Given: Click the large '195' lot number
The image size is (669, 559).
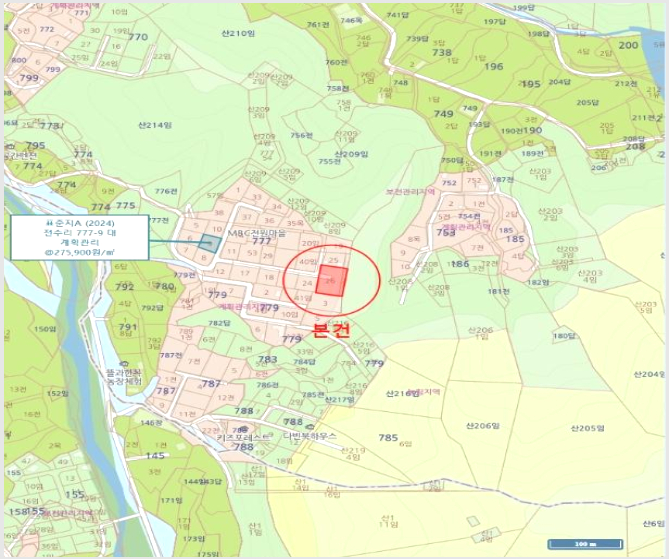Looking at the screenshot, I should [x=531, y=84].
